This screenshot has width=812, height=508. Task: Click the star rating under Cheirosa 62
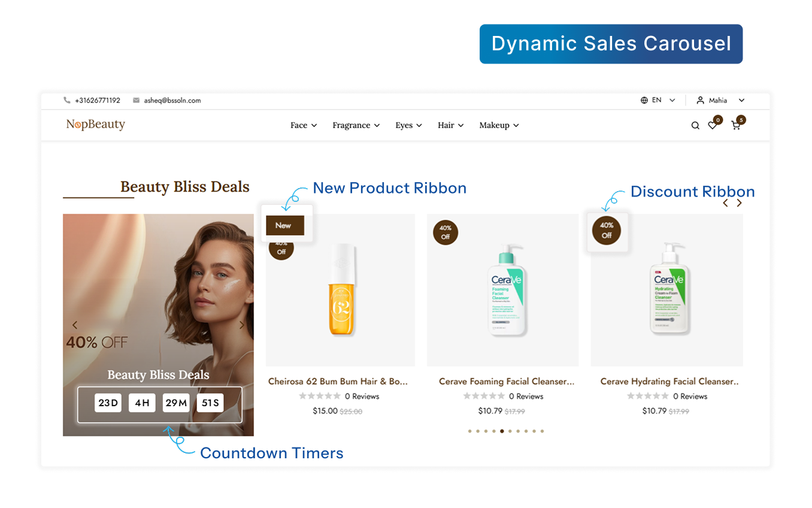(320, 396)
